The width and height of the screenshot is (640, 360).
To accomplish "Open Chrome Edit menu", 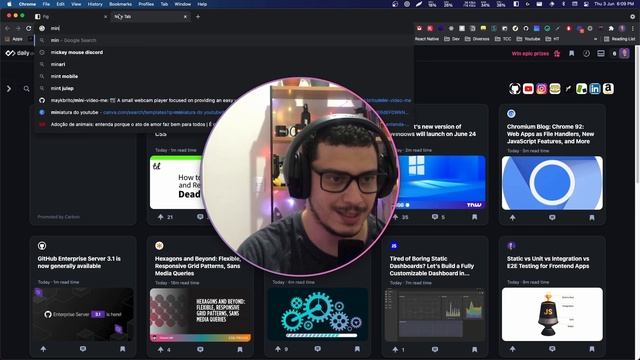I will [60, 4].
